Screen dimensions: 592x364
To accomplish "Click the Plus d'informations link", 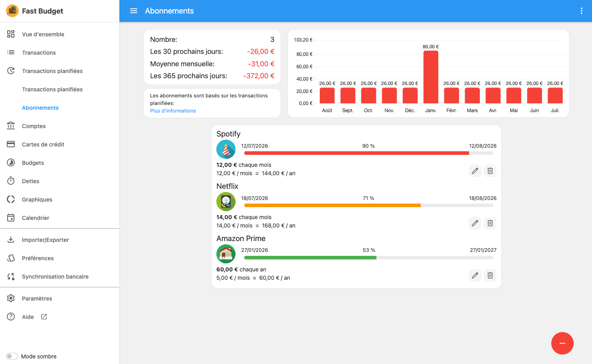I will pos(173,111).
